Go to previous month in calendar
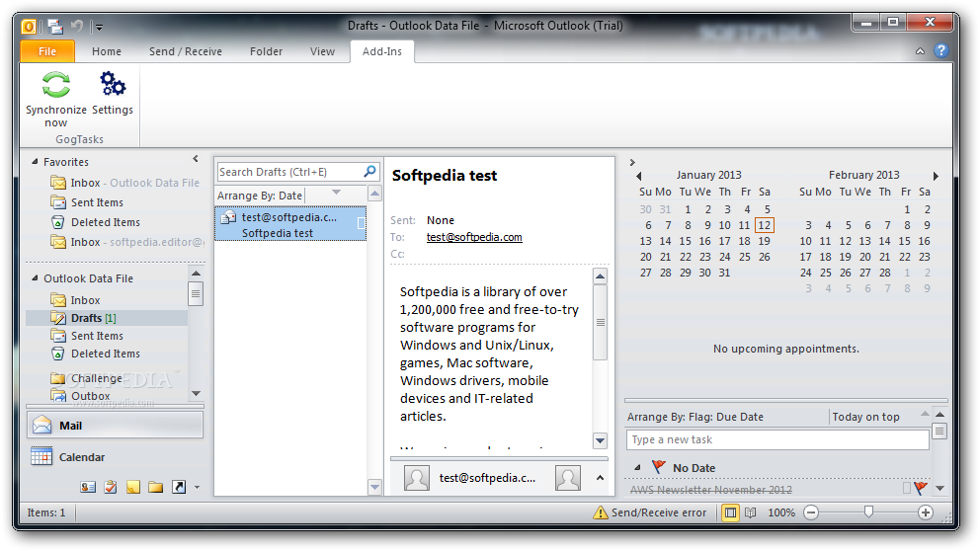 click(639, 176)
